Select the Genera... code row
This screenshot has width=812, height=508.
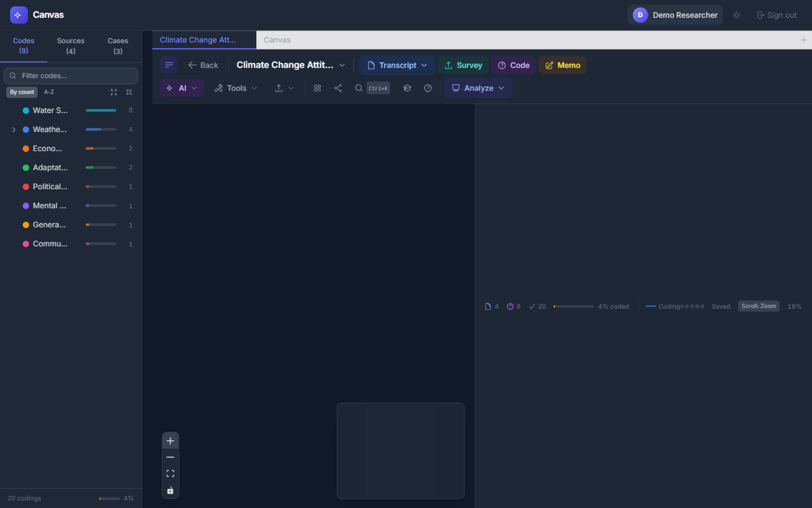71,225
